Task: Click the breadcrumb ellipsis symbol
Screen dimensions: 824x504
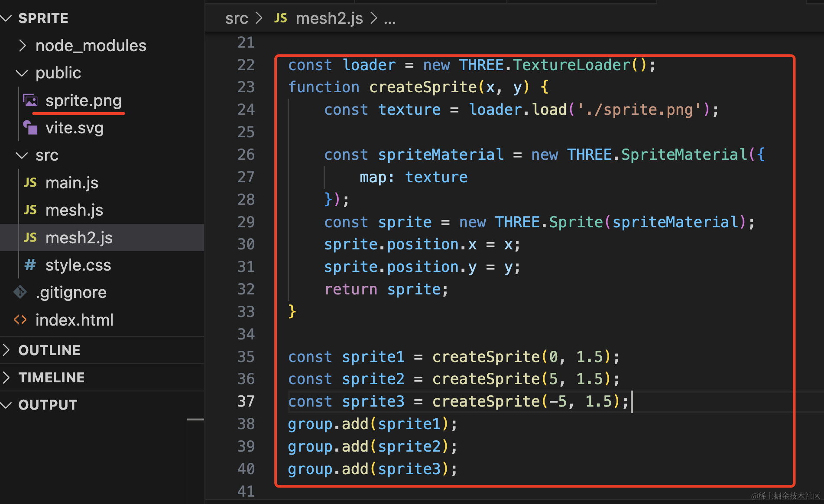Action: tap(389, 20)
